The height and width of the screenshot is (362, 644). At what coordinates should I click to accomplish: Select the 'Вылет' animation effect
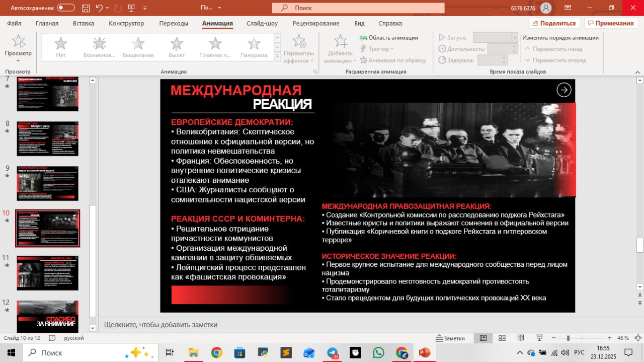click(x=177, y=47)
